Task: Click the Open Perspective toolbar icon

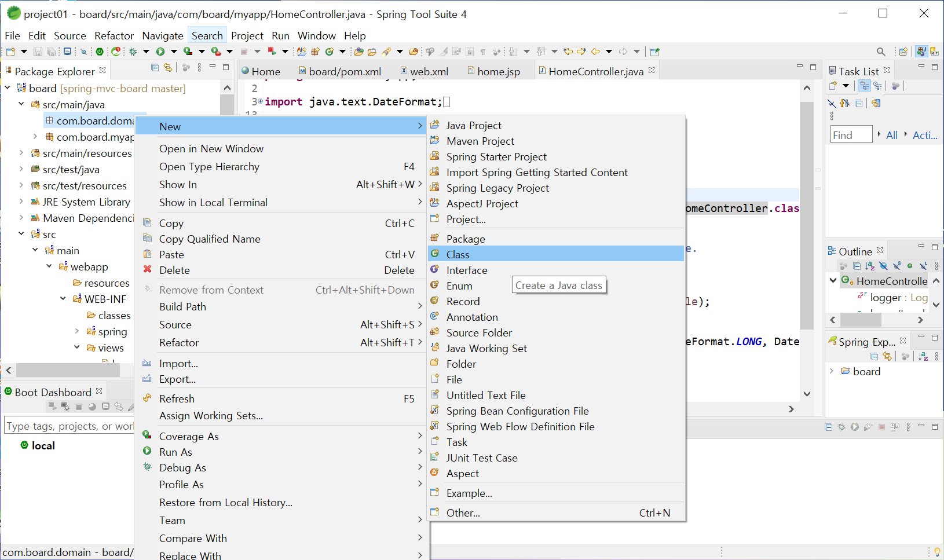Action: click(903, 52)
